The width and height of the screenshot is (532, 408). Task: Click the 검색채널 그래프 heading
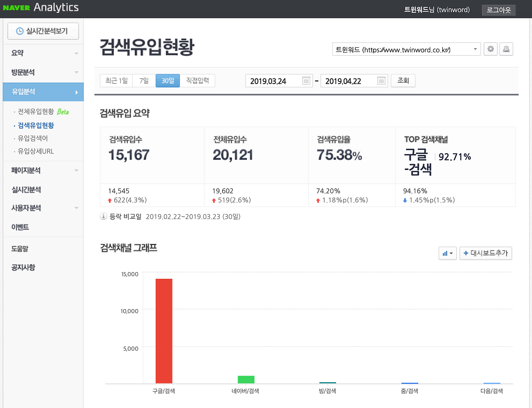pos(129,248)
